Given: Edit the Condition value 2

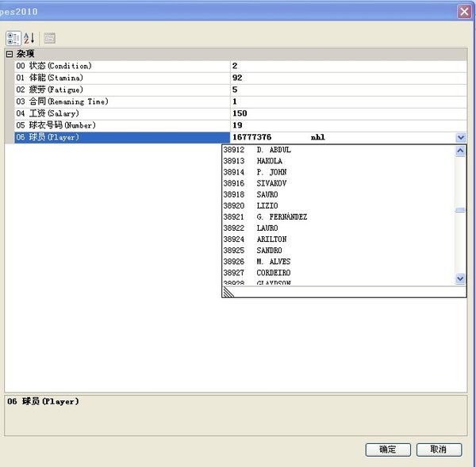Looking at the screenshot, I should coord(348,66).
